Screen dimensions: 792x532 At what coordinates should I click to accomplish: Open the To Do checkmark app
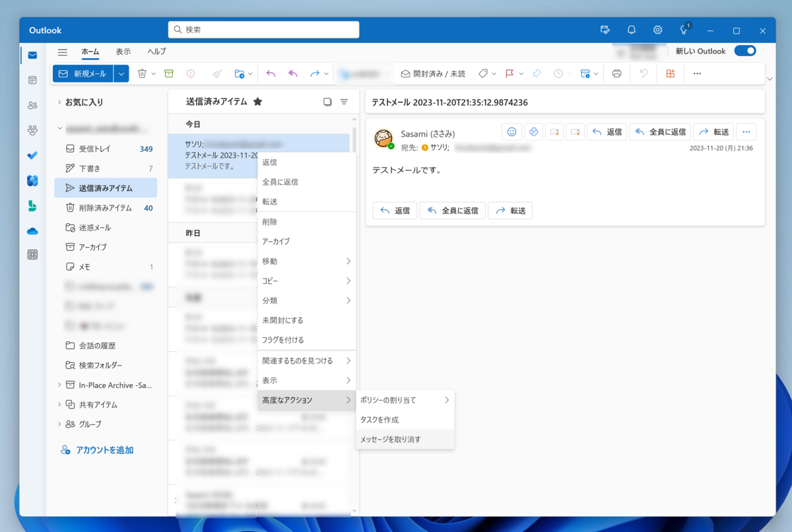click(x=32, y=155)
